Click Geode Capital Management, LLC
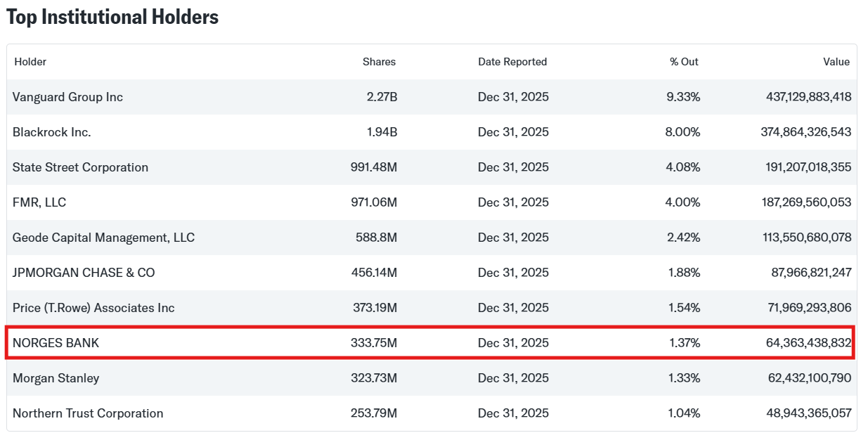This screenshot has height=440, width=868. coord(103,238)
